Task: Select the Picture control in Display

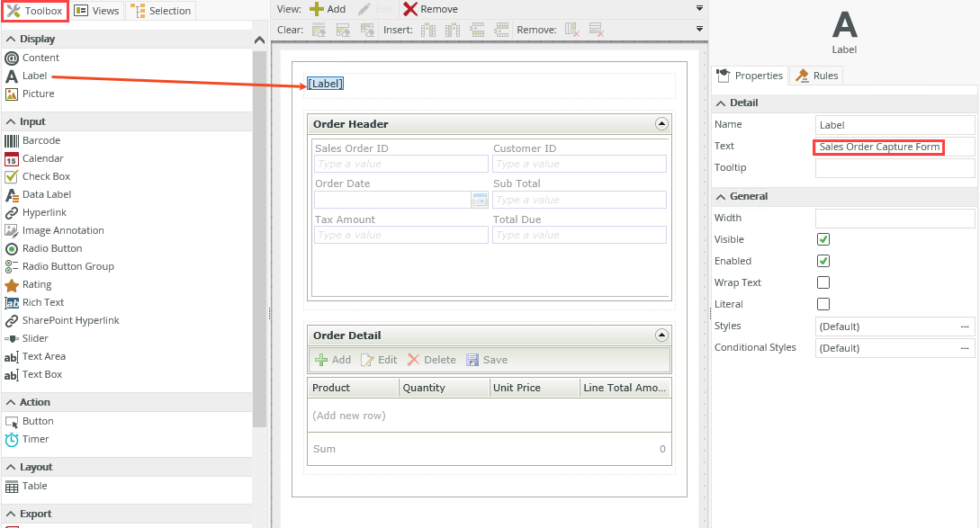Action: [x=12, y=94]
